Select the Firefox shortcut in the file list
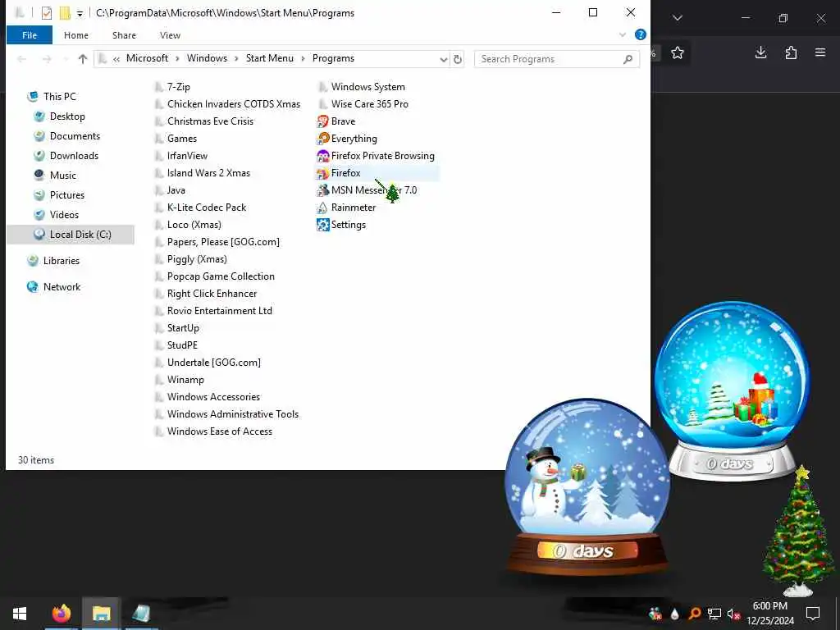The width and height of the screenshot is (840, 630). point(339,172)
